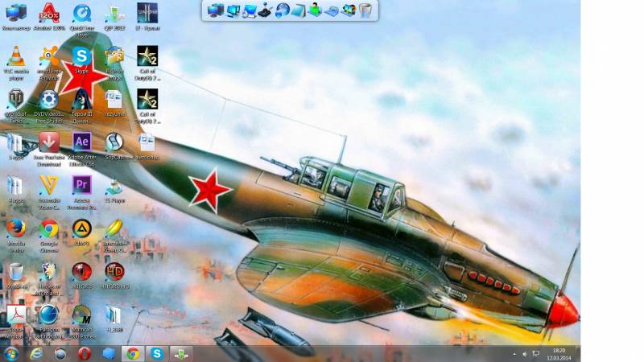Switch to Skype in the taskbar
The height and width of the screenshot is (362, 644).
click(157, 354)
